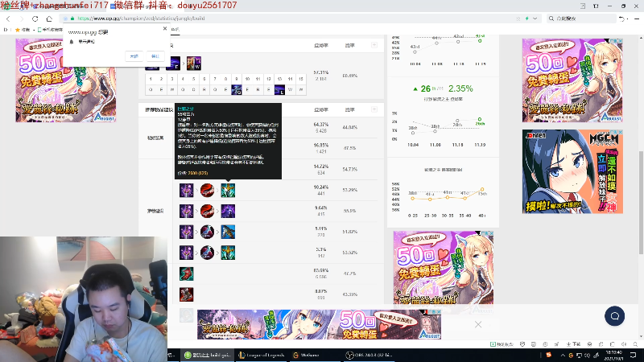Click the page vertical scrollbar
This screenshot has width=644, height=362.
tap(641, 201)
